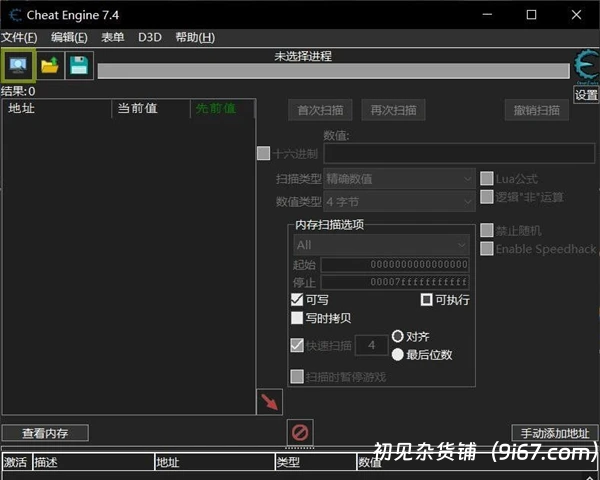Viewport: 600px width, 480px height.
Task: Click the 类型 table column header
Action: (316, 462)
